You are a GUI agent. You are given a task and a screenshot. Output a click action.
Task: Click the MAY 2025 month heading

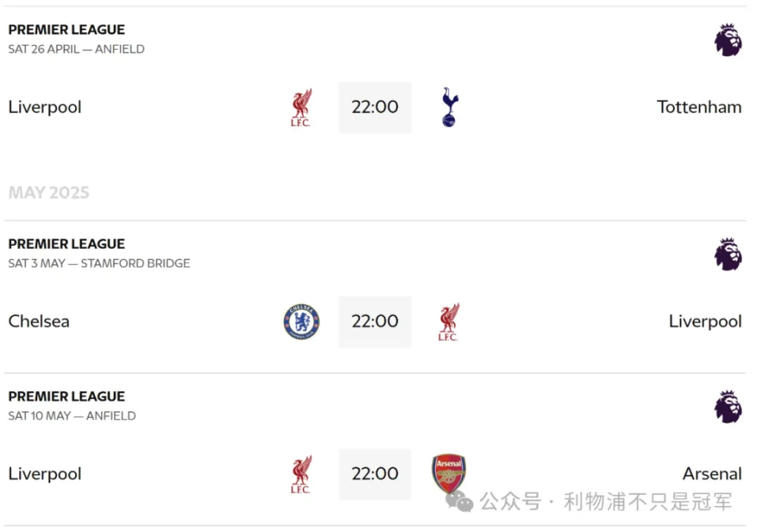click(49, 192)
